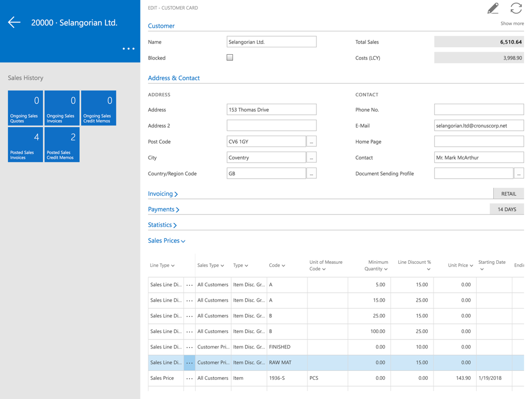Click the PCS unit of measure cell

pyautogui.click(x=327, y=378)
